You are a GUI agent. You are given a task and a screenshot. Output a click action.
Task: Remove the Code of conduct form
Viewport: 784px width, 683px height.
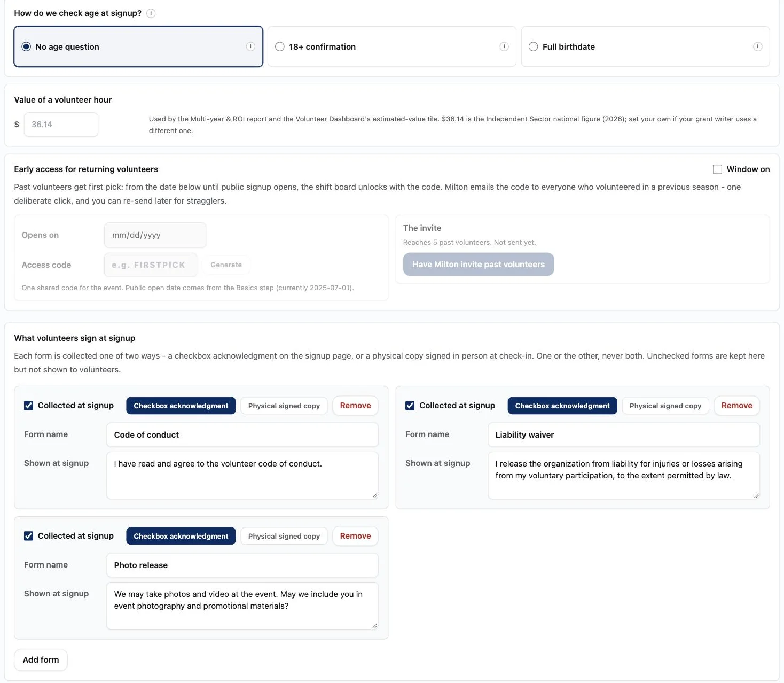pos(355,406)
